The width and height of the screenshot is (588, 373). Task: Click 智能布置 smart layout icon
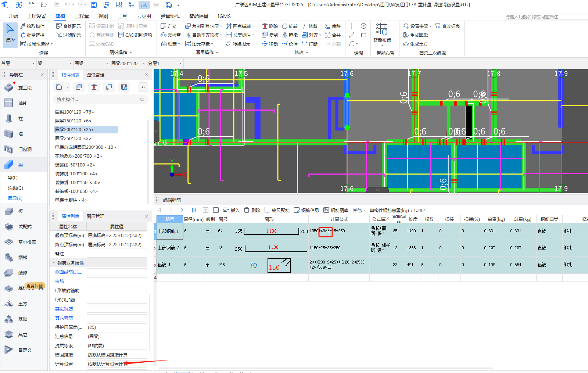coord(382,29)
